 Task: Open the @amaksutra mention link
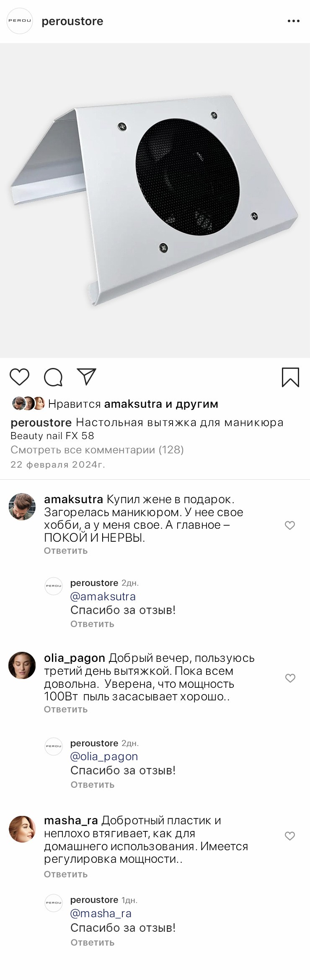pyautogui.click(x=103, y=597)
